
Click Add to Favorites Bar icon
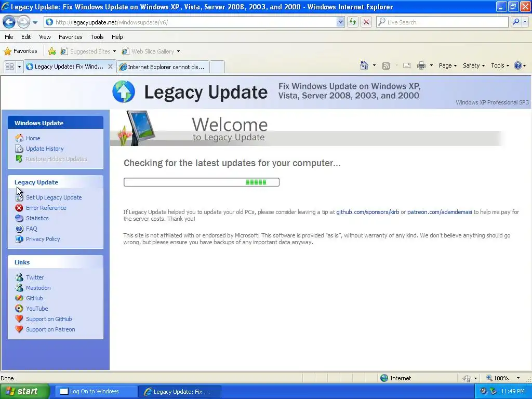(52, 51)
